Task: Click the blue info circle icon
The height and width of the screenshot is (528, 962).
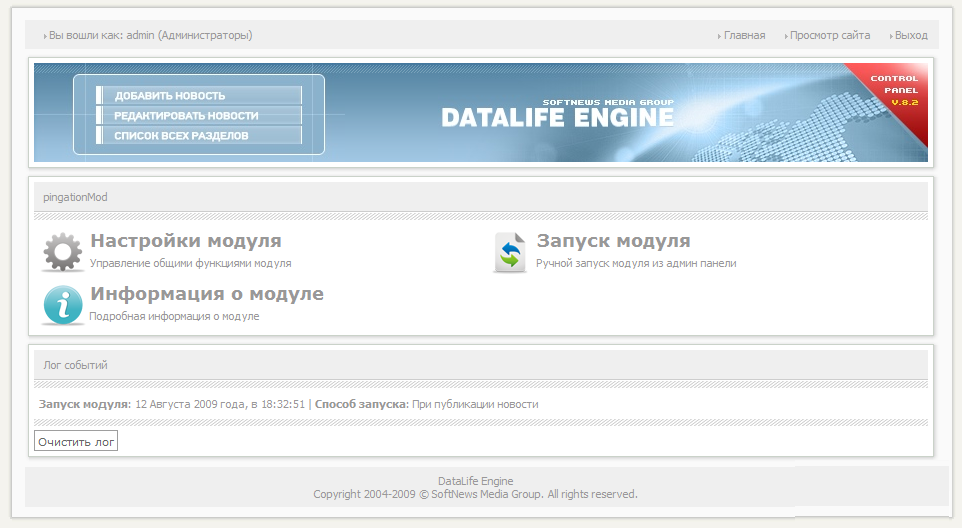Action: [x=63, y=305]
